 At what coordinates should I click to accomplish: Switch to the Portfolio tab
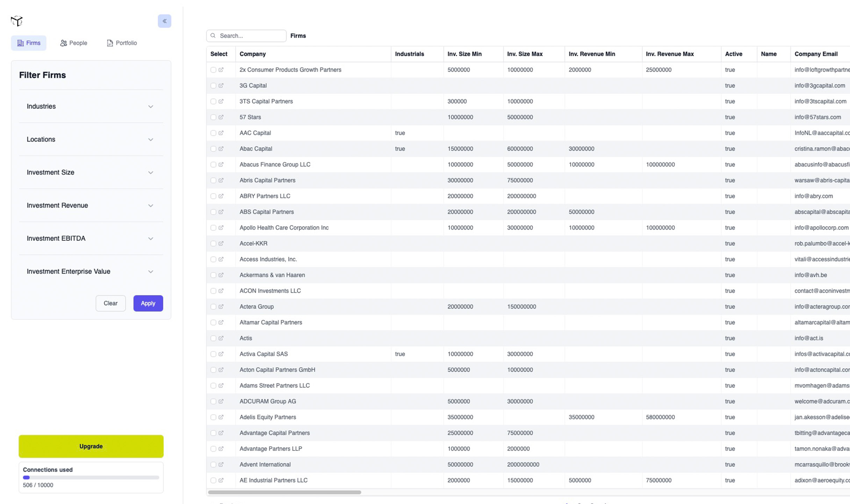click(122, 43)
